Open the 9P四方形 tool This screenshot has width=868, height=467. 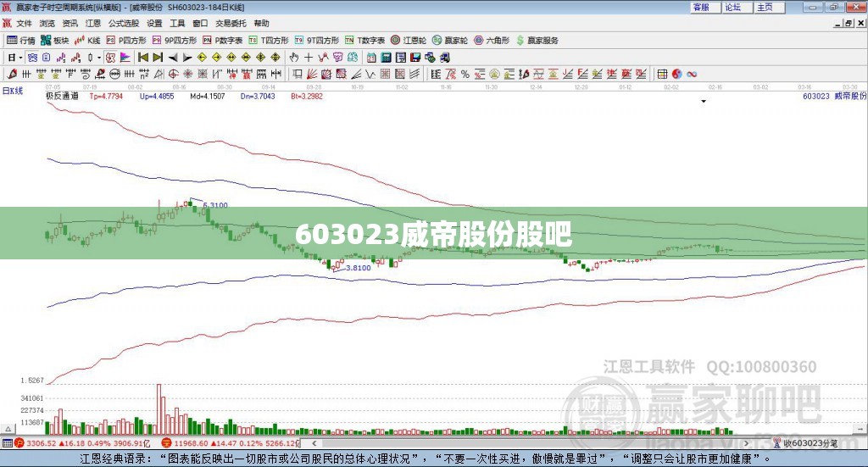tap(175, 41)
